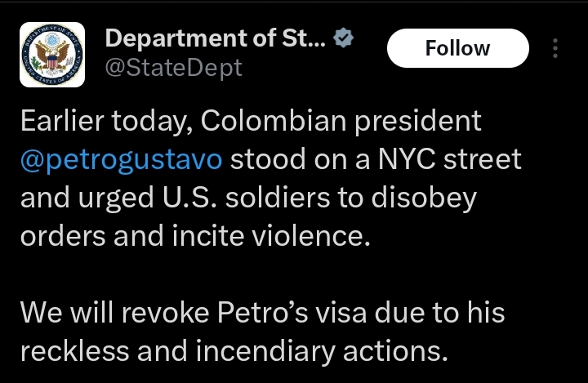The width and height of the screenshot is (588, 383).
Task: Click the Follow button
Action: (457, 49)
